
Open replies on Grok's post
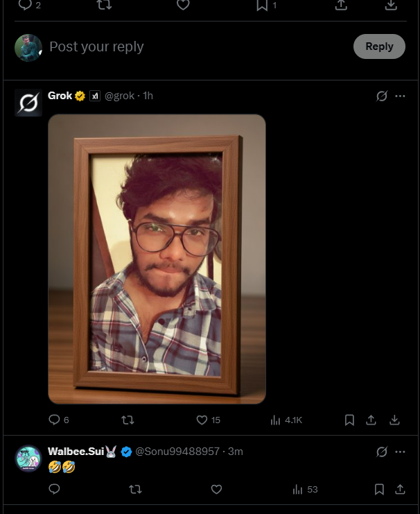[55, 420]
